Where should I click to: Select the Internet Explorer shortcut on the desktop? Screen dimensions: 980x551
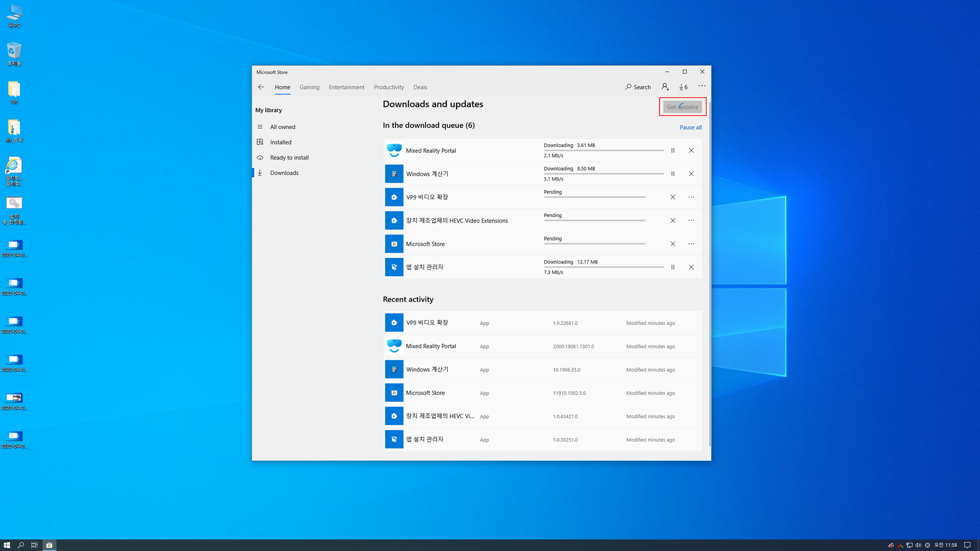click(14, 172)
